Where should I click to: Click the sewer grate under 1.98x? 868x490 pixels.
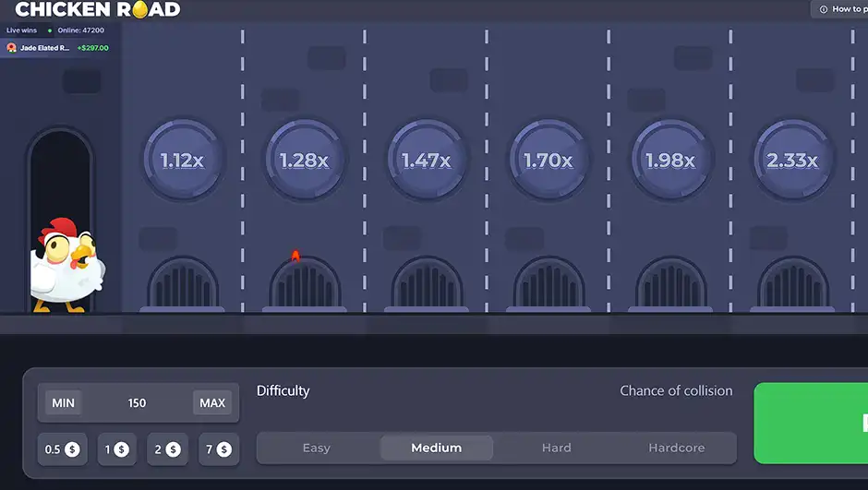point(670,283)
